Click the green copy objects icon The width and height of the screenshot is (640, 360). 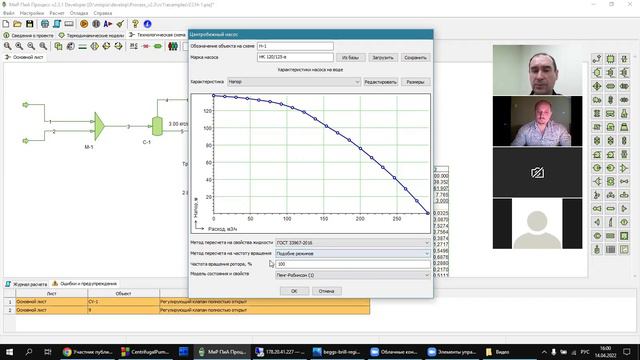coord(58,46)
